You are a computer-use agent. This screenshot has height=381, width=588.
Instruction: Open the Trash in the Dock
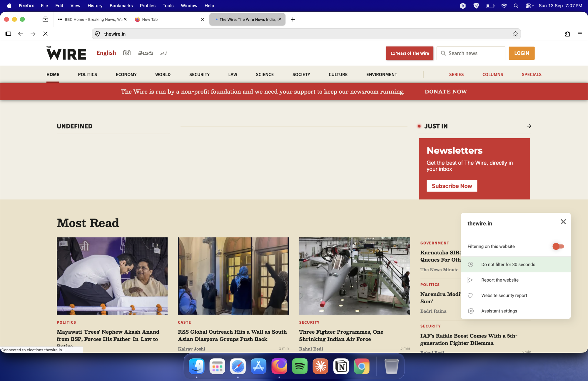(392, 366)
